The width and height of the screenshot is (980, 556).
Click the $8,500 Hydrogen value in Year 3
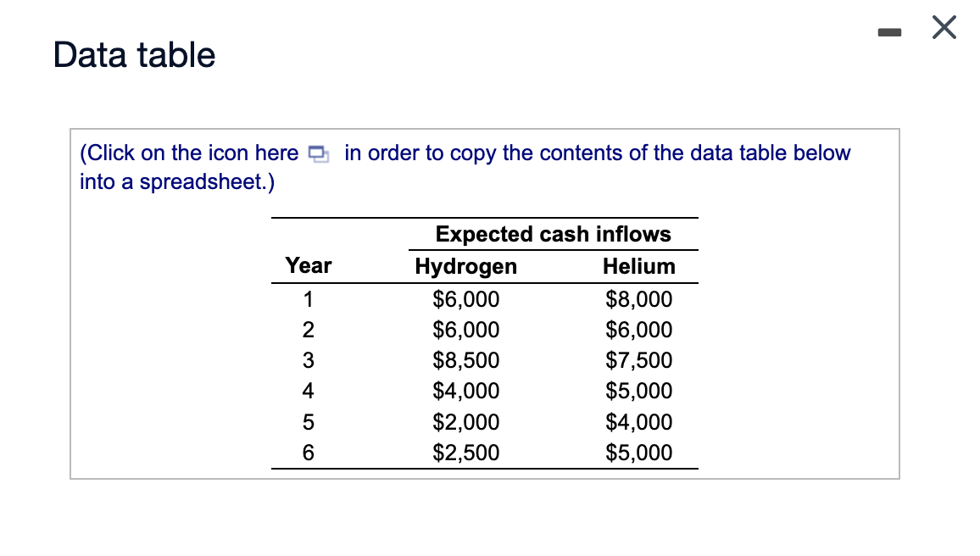[466, 360]
